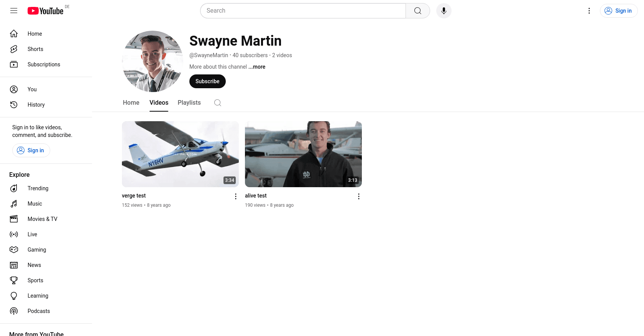Click the YouTube logo

pyautogui.click(x=45, y=11)
